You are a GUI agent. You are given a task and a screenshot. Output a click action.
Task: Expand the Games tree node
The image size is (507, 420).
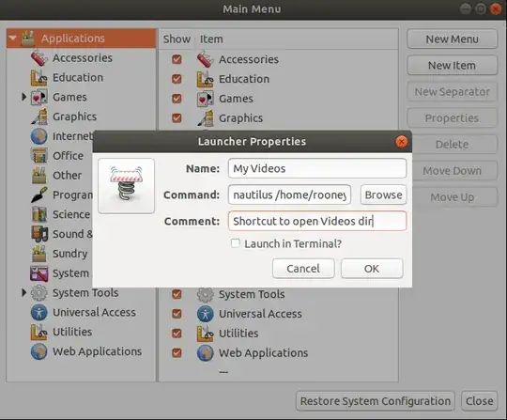[x=23, y=97]
